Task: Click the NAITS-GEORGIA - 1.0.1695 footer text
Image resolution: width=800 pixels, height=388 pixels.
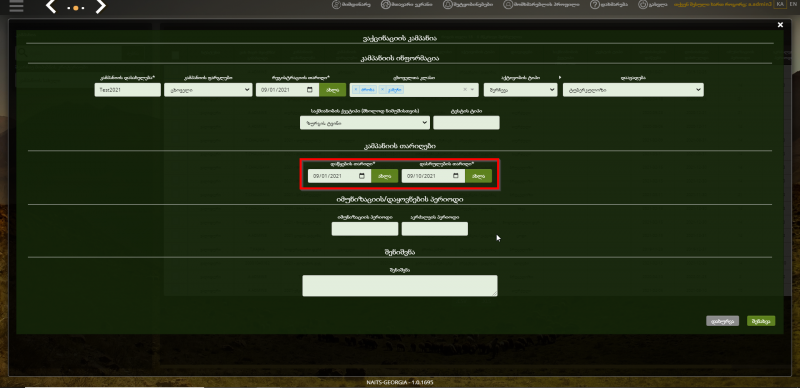Action: tap(400, 382)
